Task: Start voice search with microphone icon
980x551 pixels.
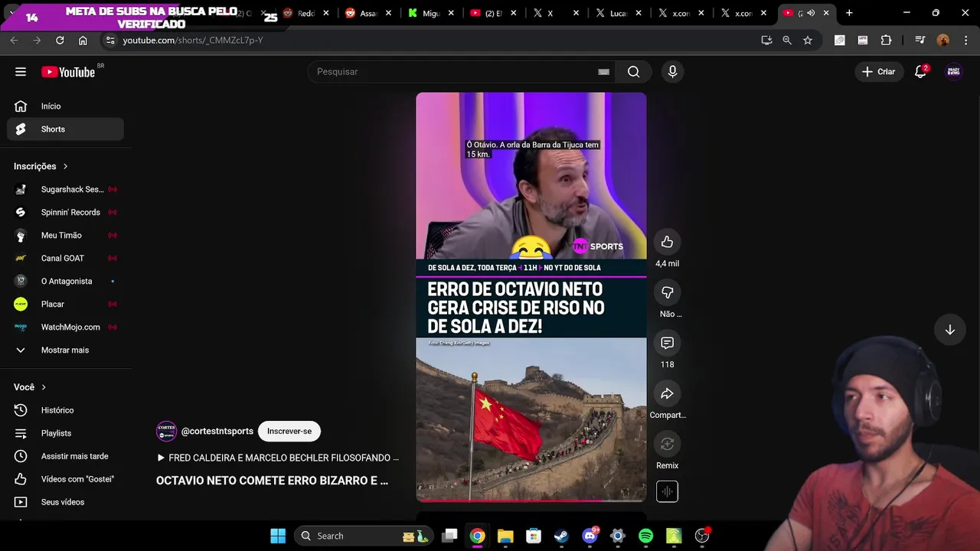Action: tap(672, 72)
